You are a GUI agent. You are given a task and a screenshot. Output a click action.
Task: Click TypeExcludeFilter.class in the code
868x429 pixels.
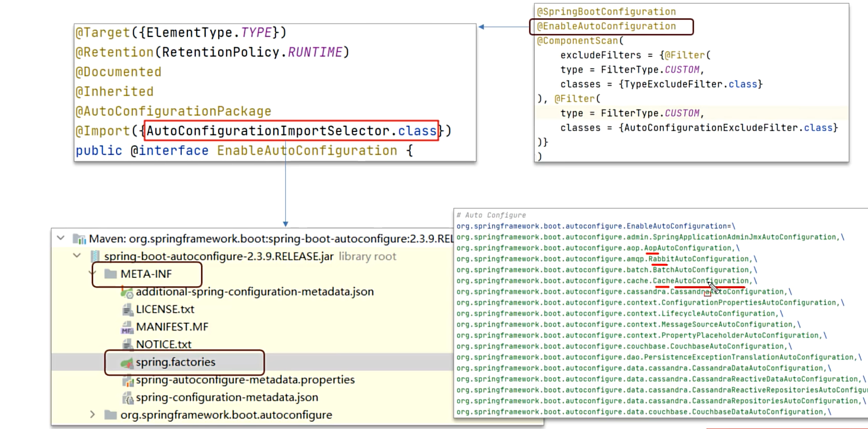click(690, 84)
